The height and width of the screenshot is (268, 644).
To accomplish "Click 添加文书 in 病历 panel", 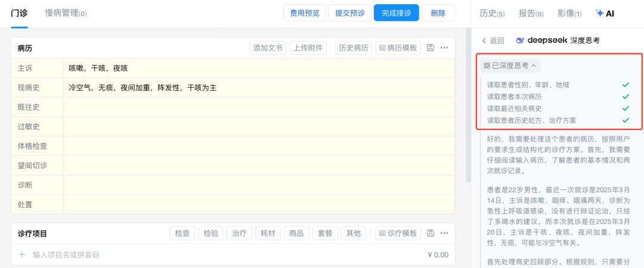I will [268, 48].
